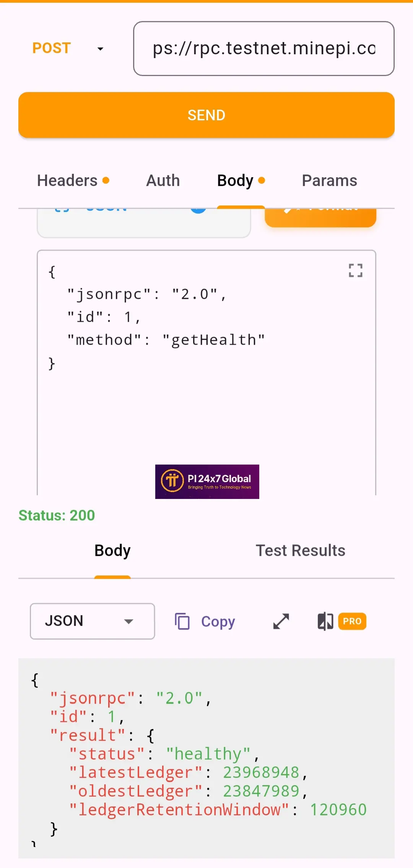
Task: Open the JSON response format dropdown
Action: click(93, 621)
